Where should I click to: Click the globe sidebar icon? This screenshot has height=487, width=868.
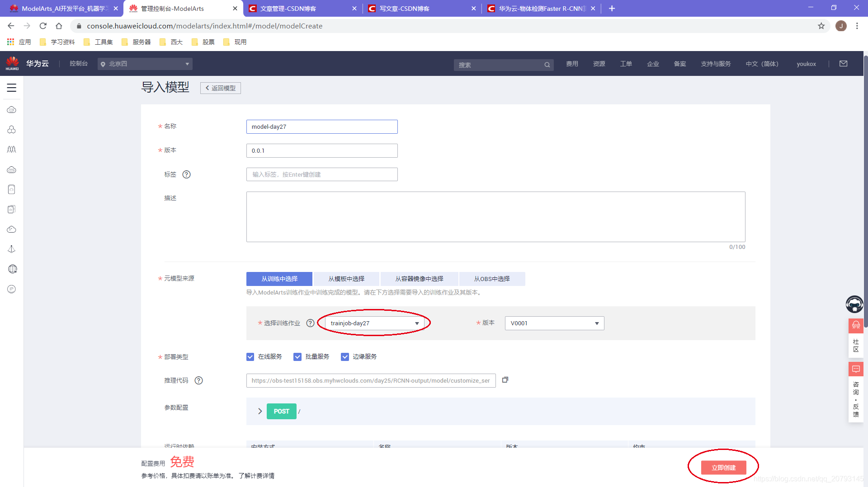click(x=12, y=269)
